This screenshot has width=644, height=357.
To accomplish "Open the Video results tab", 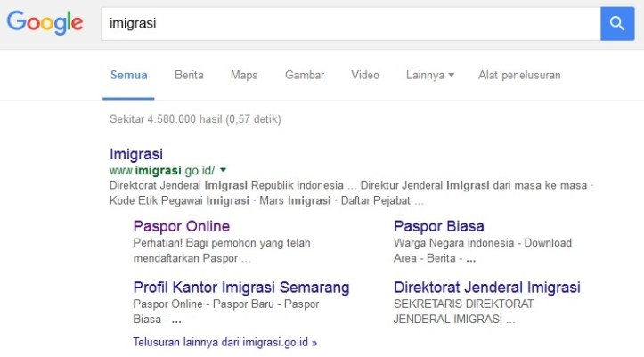I will pyautogui.click(x=364, y=75).
